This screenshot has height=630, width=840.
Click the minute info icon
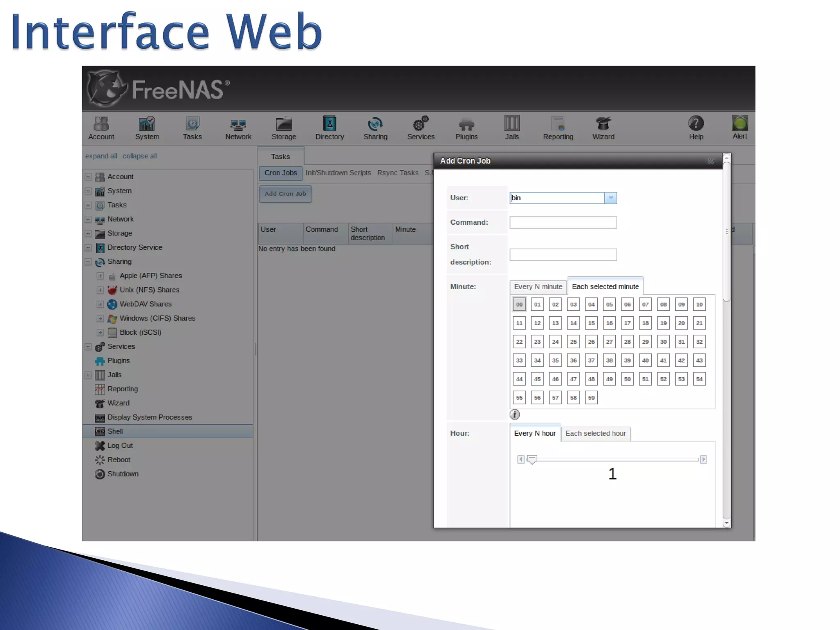(x=515, y=415)
